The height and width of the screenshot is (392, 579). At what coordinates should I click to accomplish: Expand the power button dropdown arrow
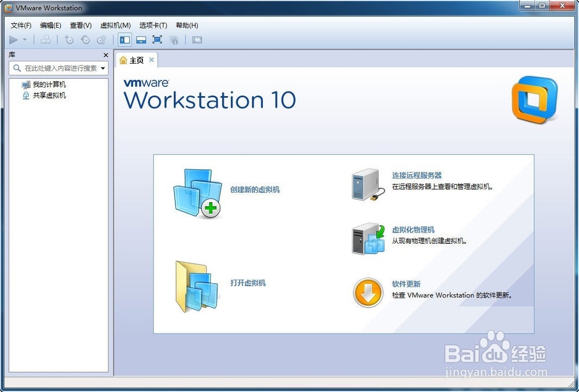pyautogui.click(x=24, y=39)
